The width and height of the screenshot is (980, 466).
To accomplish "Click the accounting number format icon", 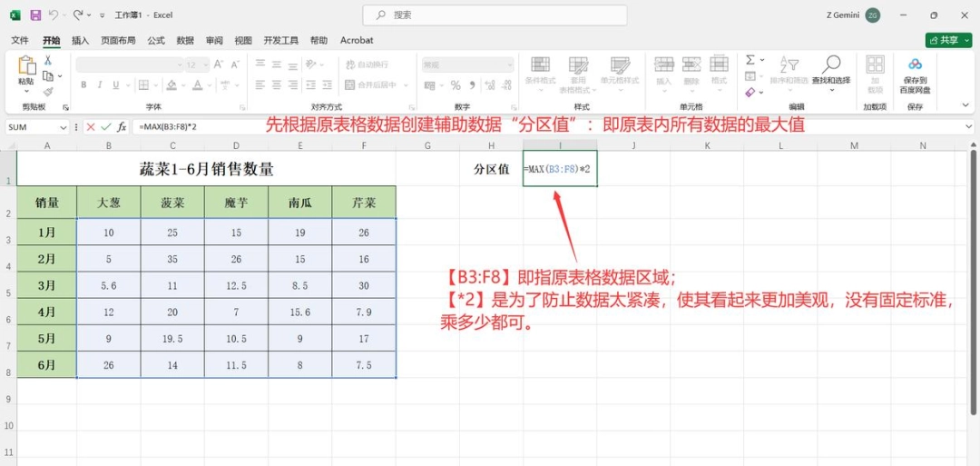I will tap(428, 85).
